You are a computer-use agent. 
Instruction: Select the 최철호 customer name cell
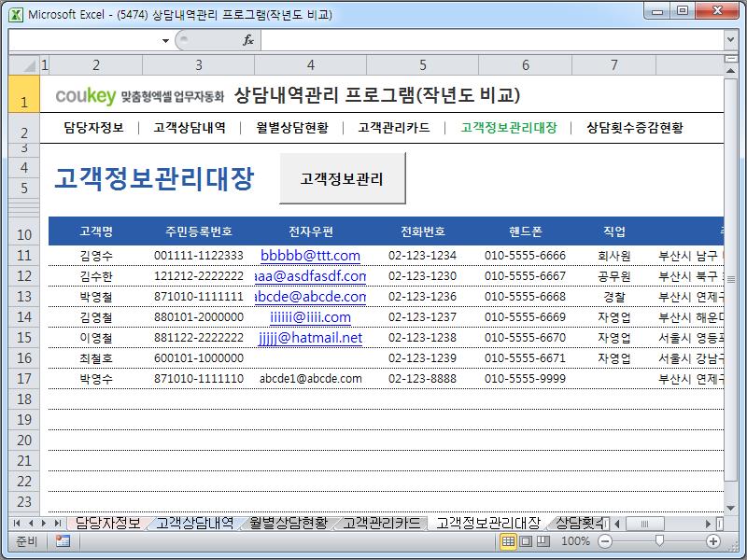[x=96, y=358]
